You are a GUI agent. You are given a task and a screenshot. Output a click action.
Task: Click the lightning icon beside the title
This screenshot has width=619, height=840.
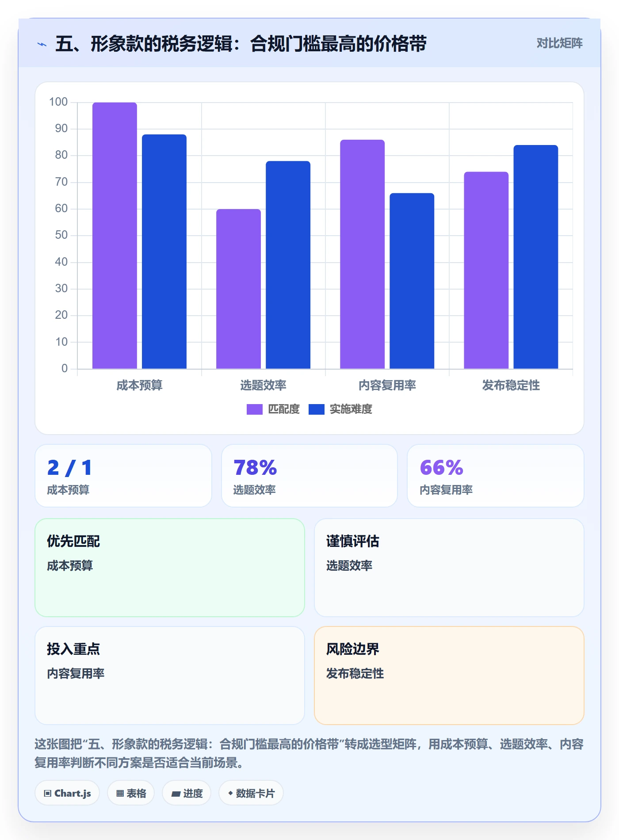(x=42, y=44)
